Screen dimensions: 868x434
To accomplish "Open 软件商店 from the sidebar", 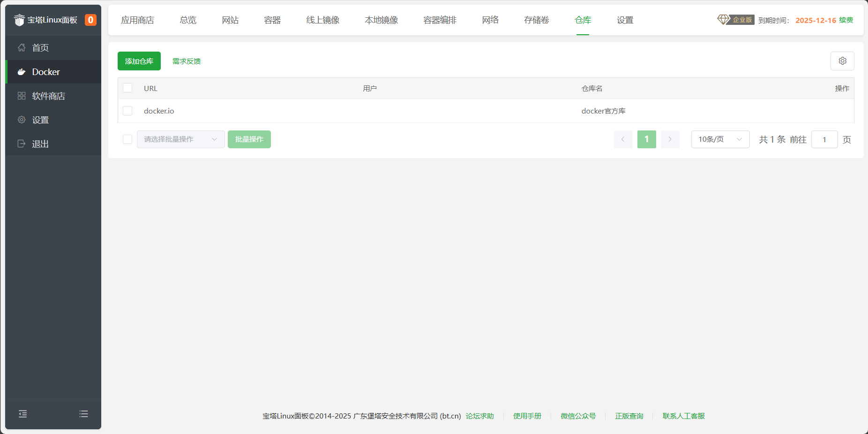I will (22, 96).
